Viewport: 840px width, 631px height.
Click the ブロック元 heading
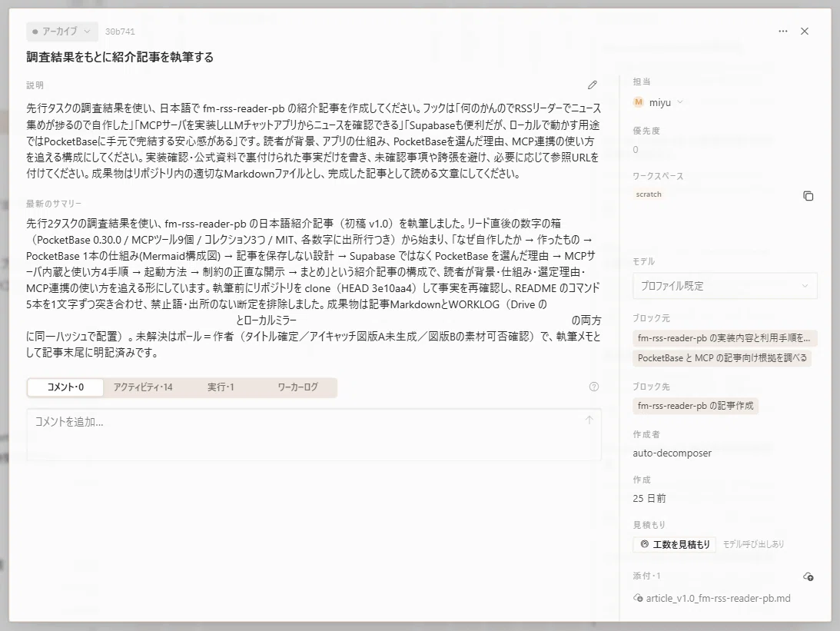coord(652,318)
